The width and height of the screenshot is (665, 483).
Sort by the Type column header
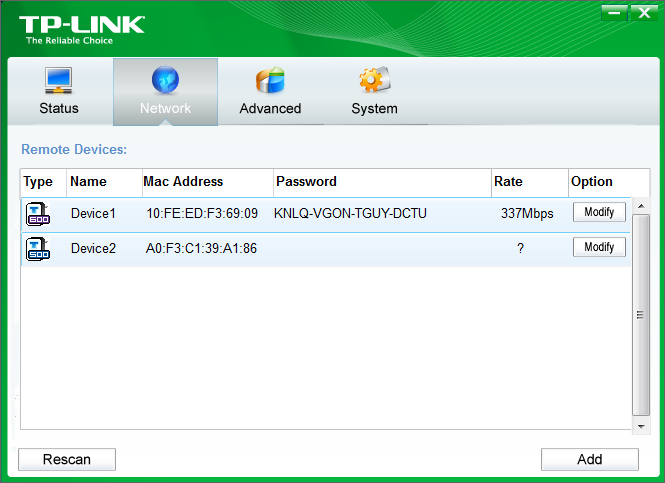[43, 182]
